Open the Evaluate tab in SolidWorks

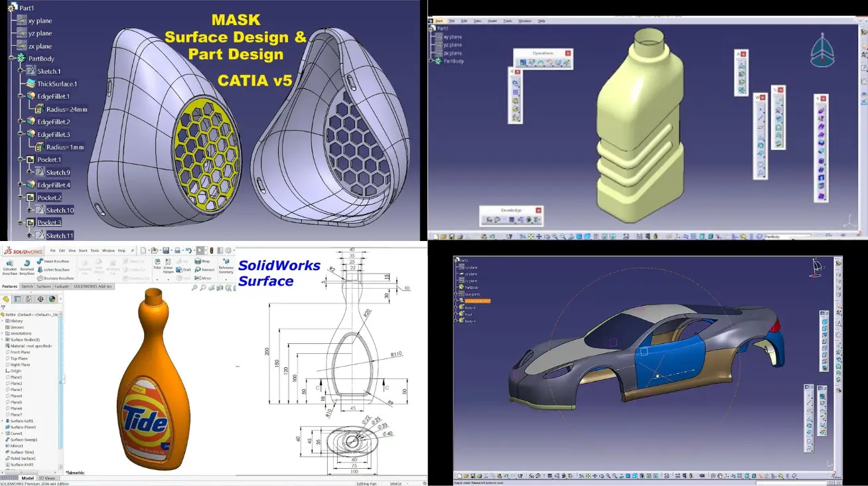pyautogui.click(x=62, y=286)
